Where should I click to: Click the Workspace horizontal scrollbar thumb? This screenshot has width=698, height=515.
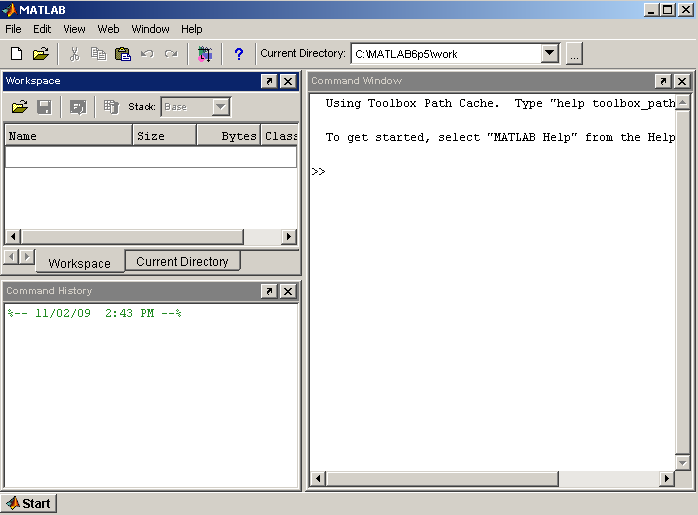click(x=132, y=236)
